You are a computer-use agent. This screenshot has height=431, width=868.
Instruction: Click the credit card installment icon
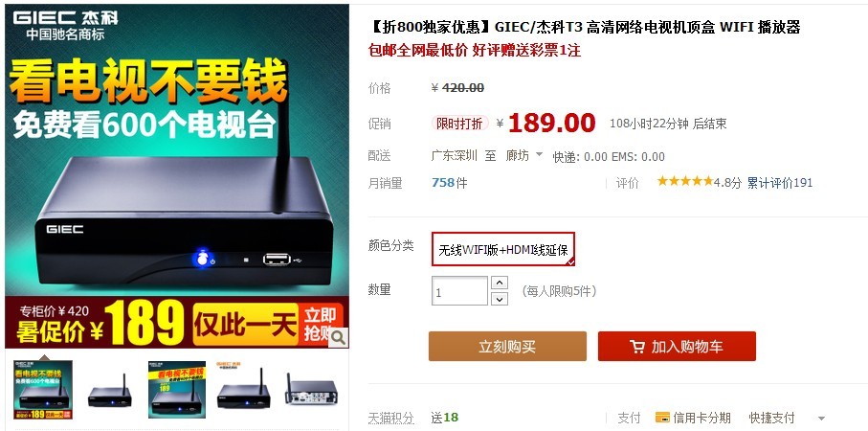[x=662, y=418]
